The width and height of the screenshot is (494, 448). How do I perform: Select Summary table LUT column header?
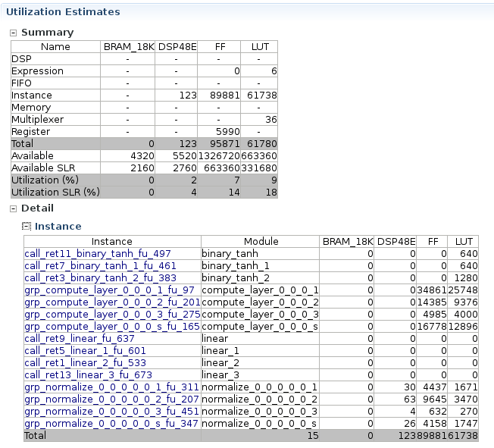tap(259, 47)
